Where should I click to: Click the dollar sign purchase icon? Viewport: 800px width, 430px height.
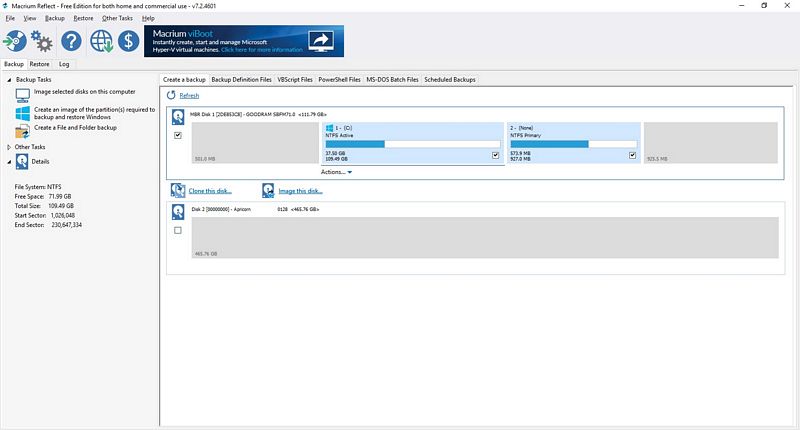(129, 41)
